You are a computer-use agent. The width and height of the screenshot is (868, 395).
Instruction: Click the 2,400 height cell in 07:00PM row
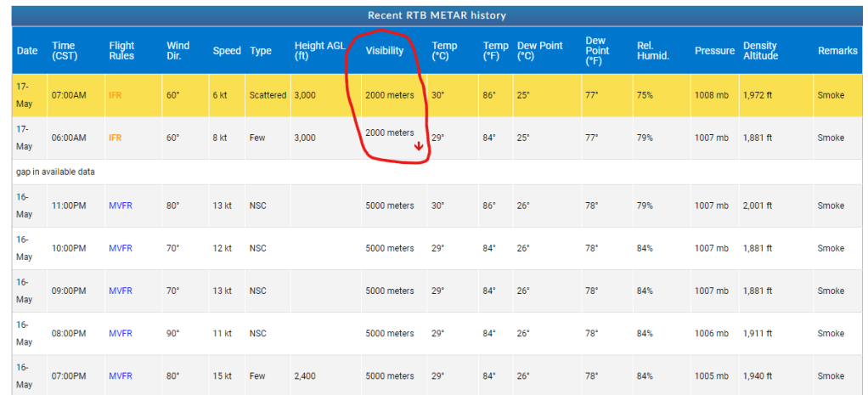pos(305,375)
